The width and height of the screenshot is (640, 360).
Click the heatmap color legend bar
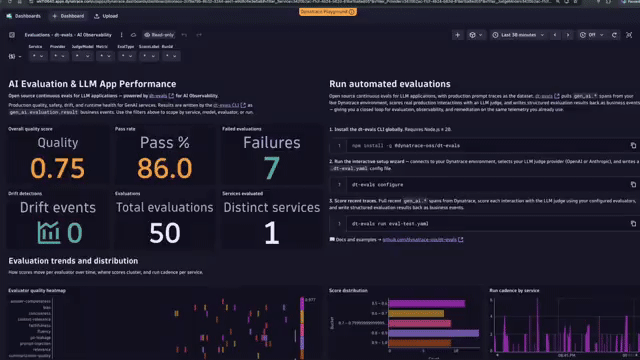point(302,329)
